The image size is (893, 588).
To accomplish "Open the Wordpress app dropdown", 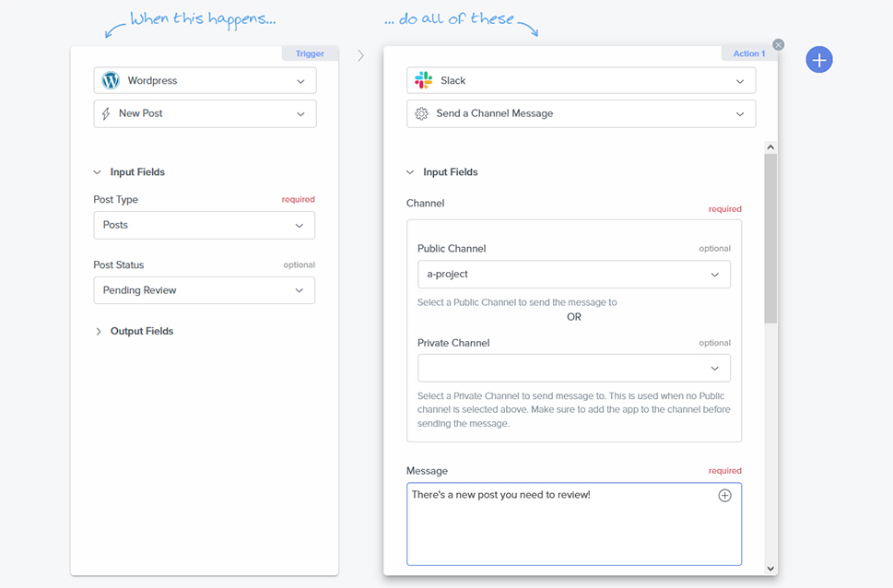I will pyautogui.click(x=205, y=80).
